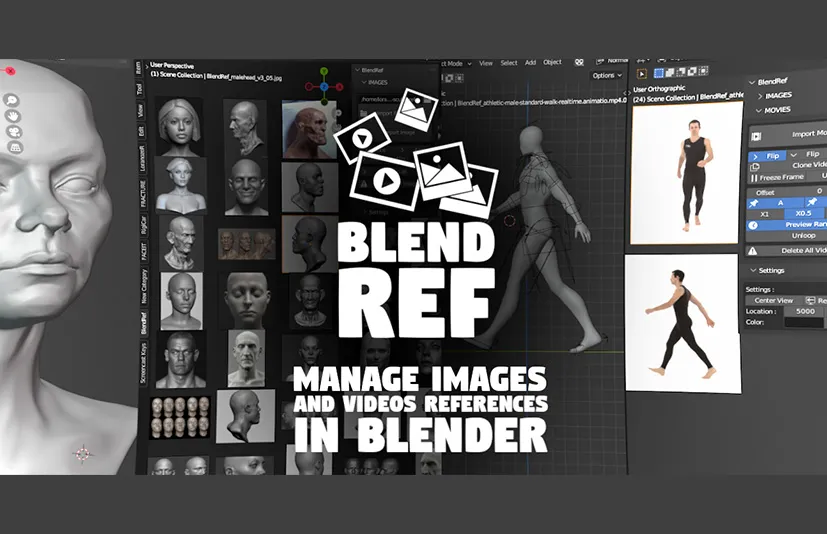Click the warning triangle beside Delete All Videos
The width and height of the screenshot is (827, 534).
click(753, 251)
